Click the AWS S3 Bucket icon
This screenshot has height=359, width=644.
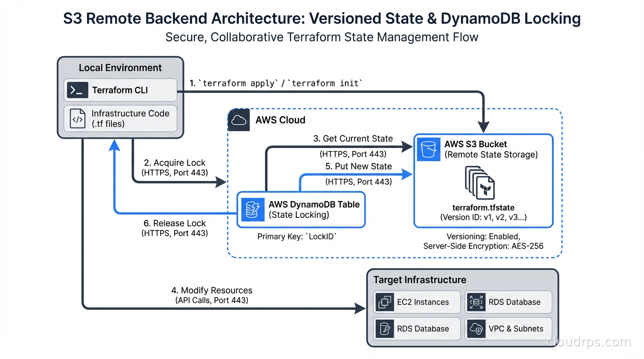coord(428,150)
